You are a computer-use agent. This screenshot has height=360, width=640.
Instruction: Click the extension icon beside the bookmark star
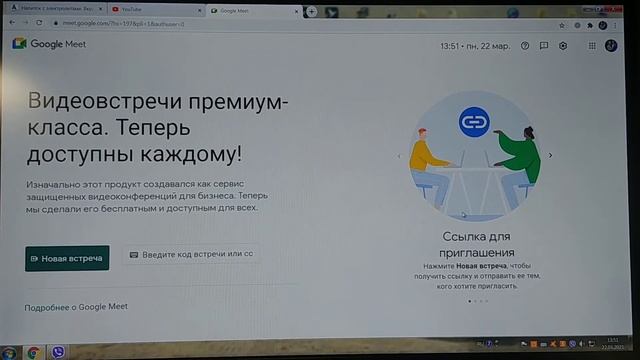point(577,25)
